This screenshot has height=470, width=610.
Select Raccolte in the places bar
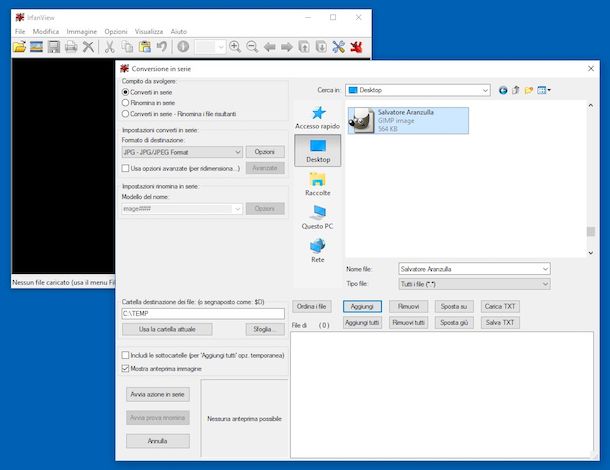point(317,184)
